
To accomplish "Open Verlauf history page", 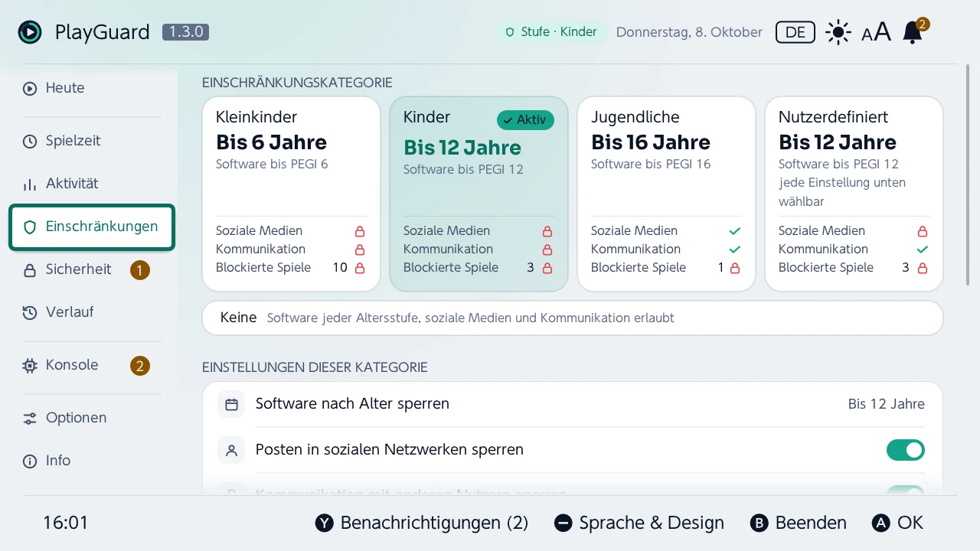I will point(92,312).
